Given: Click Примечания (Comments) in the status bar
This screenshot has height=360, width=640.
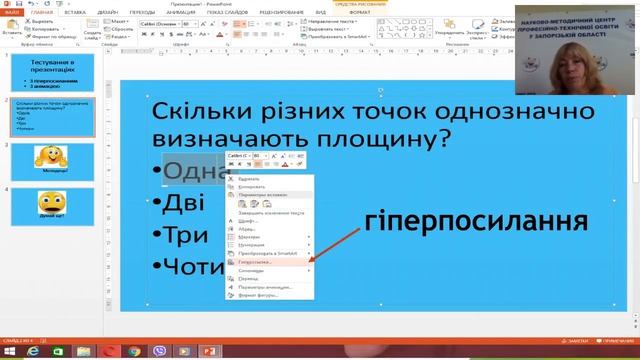Looking at the screenshot, I should tap(615, 341).
